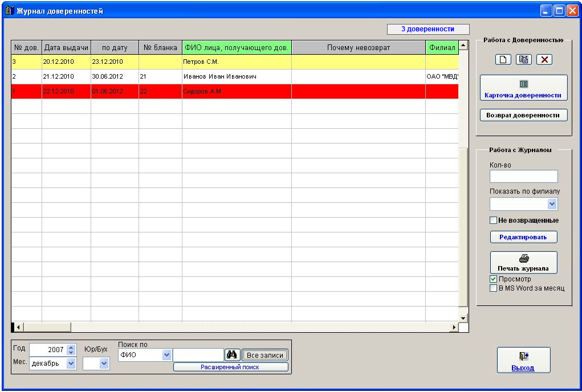Open Карточка доверенности
The width and height of the screenshot is (582, 392).
point(523,88)
